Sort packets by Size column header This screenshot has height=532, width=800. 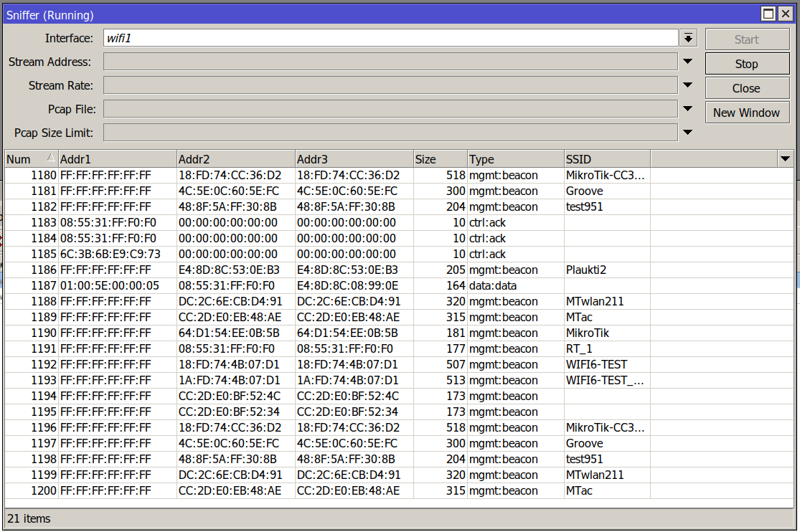pyautogui.click(x=440, y=159)
